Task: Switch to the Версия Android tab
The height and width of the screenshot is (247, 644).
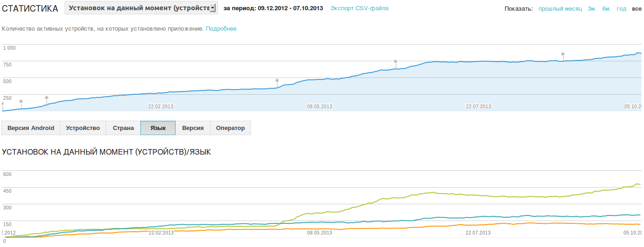Action: coord(31,128)
